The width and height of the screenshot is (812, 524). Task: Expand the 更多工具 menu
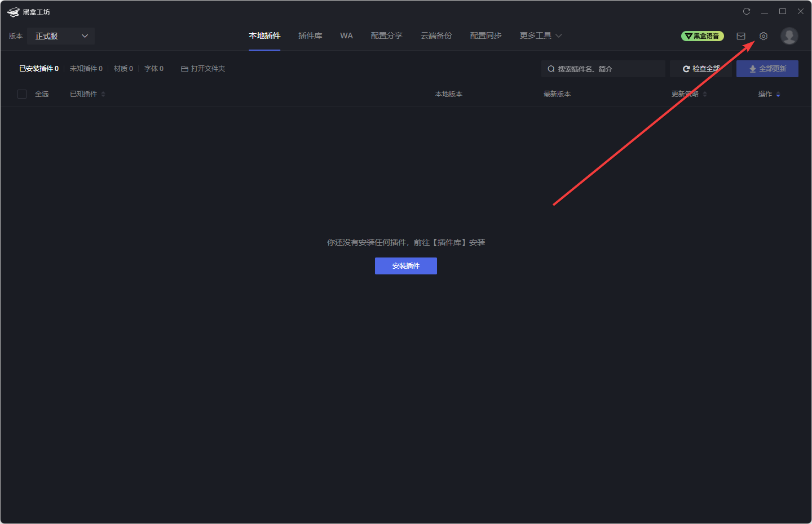pyautogui.click(x=541, y=35)
